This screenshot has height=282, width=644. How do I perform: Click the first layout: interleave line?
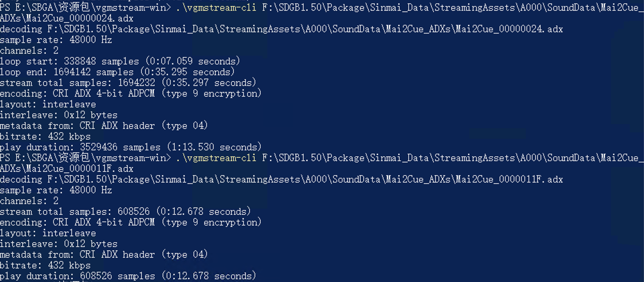[x=48, y=104]
